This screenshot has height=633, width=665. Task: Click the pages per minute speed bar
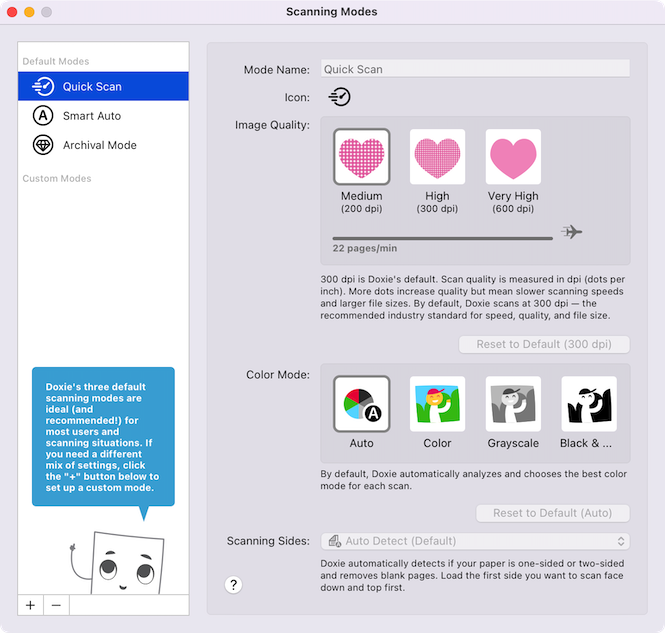(x=442, y=238)
